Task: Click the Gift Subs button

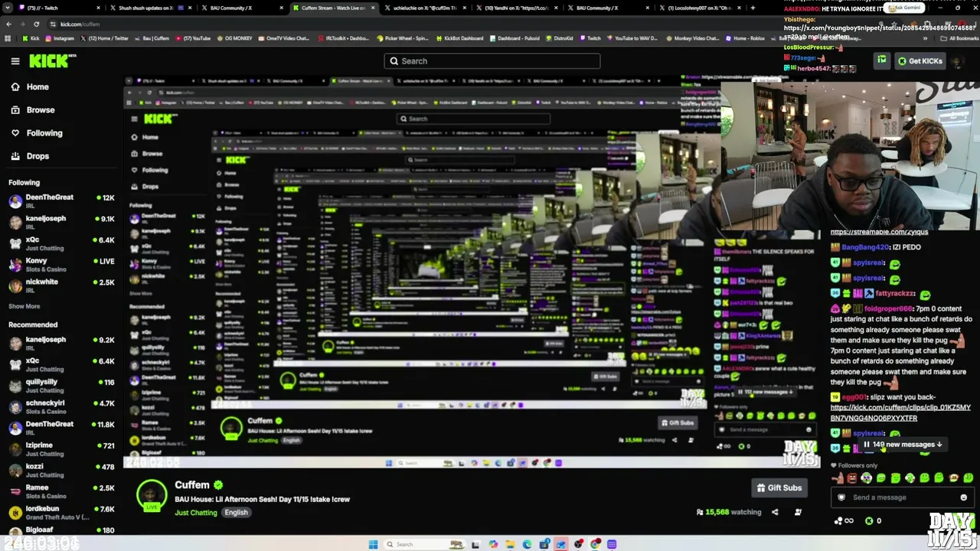Action: click(779, 487)
